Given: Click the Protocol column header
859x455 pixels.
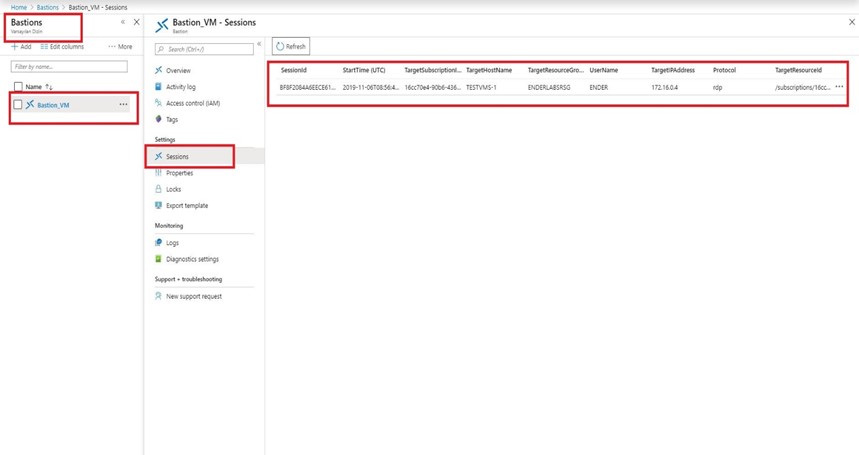Looking at the screenshot, I should (x=724, y=70).
